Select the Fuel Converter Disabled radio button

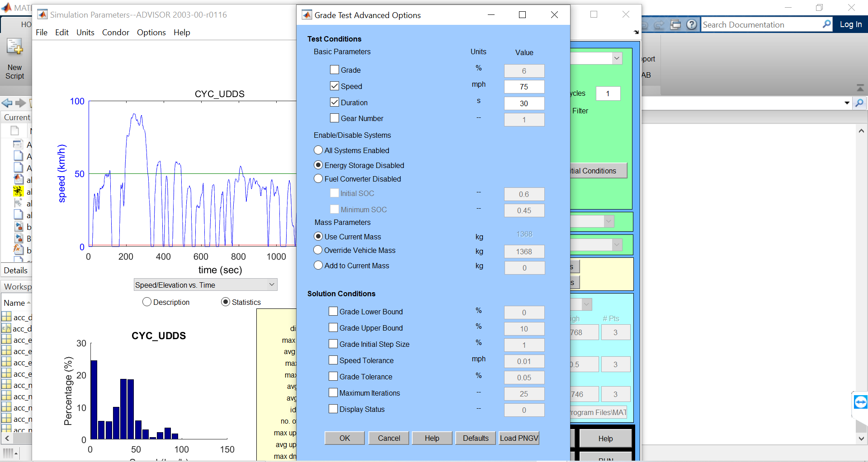[x=318, y=178]
